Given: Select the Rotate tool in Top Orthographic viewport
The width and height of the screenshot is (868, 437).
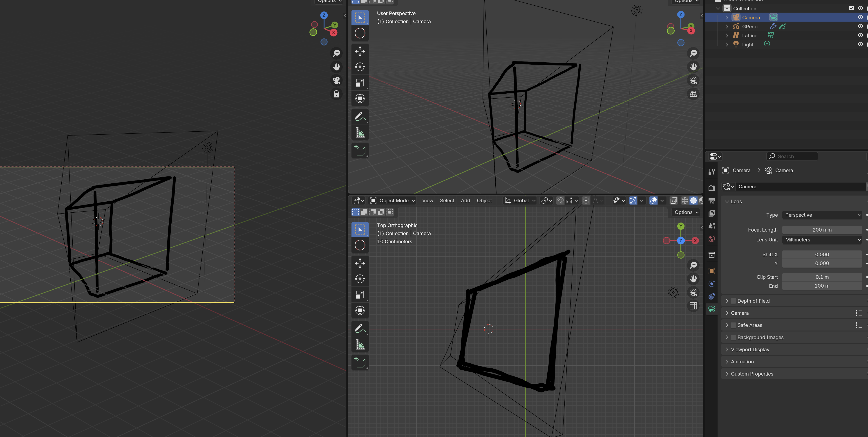Looking at the screenshot, I should (x=360, y=279).
